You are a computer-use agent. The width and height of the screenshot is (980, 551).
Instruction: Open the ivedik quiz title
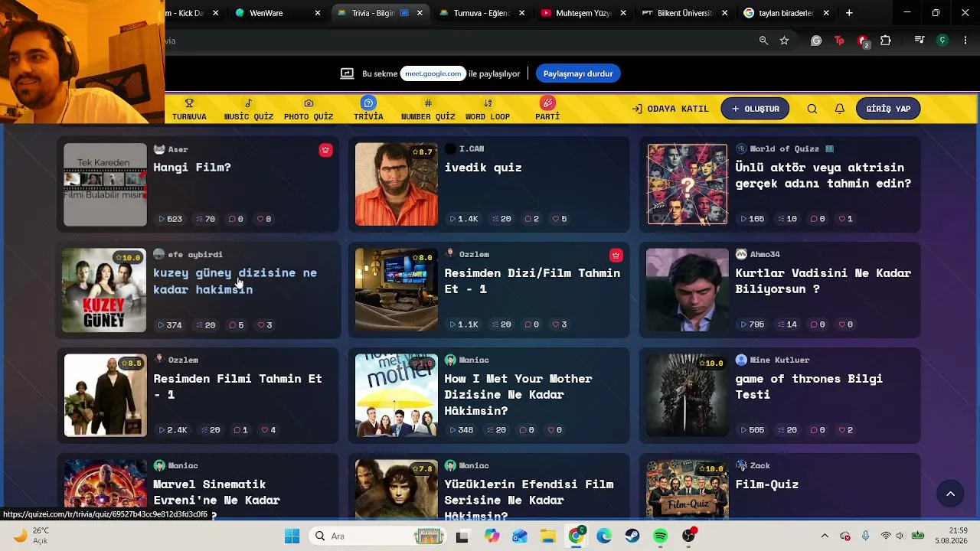(x=483, y=167)
